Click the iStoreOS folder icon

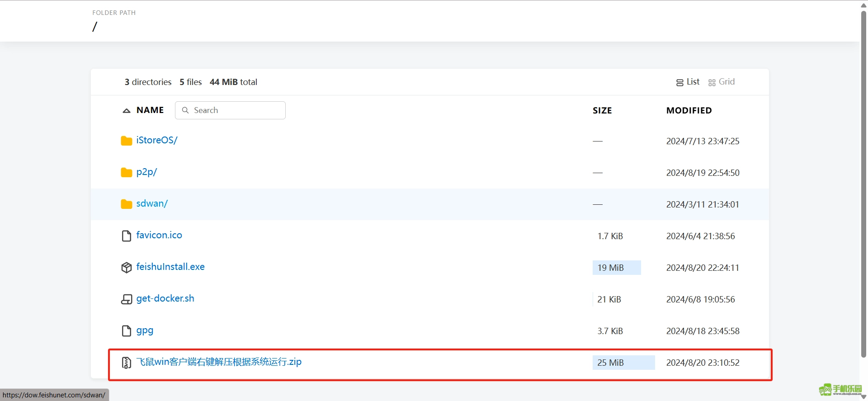(126, 141)
